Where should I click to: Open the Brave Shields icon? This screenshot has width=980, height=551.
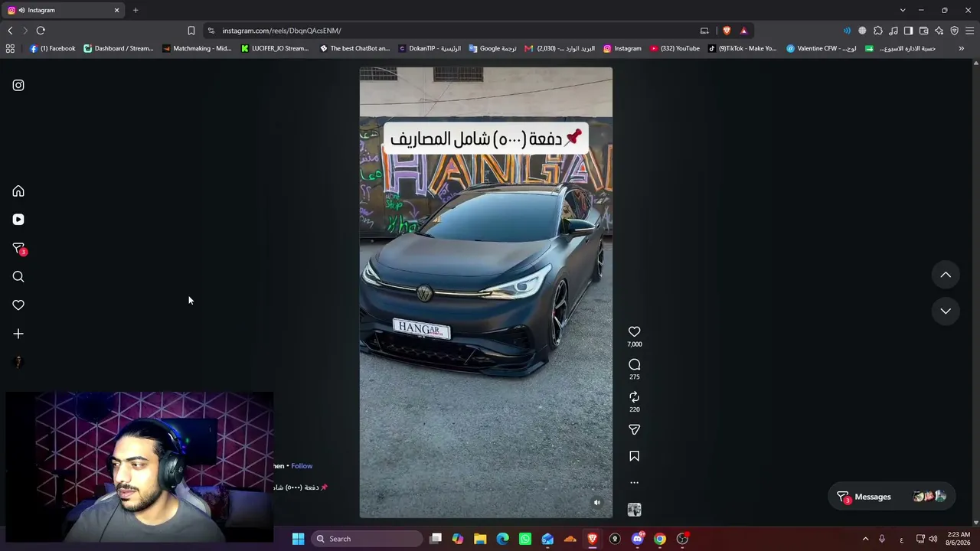tap(727, 31)
